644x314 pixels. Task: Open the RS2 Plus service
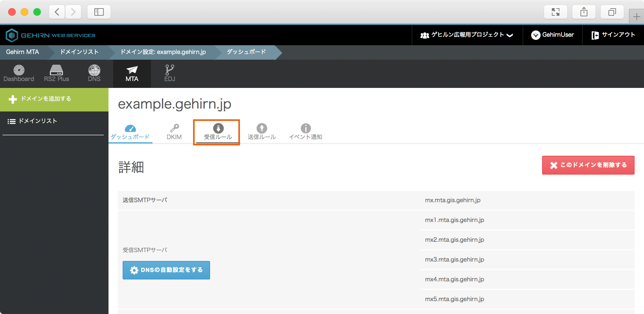pos(56,73)
